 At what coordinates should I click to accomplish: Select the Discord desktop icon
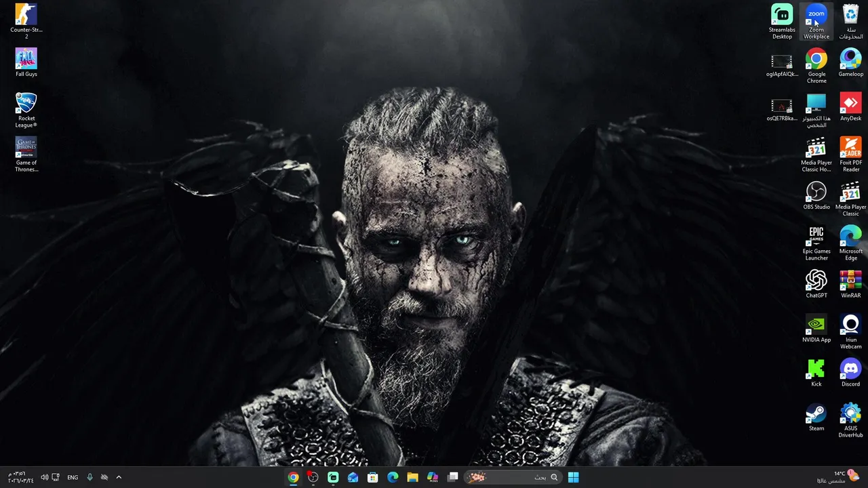coord(850,372)
